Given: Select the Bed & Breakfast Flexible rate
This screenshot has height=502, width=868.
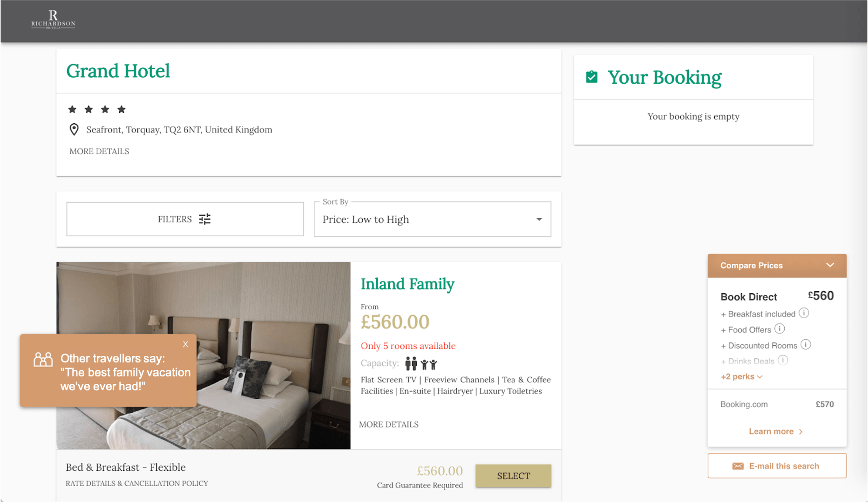Looking at the screenshot, I should click(513, 475).
